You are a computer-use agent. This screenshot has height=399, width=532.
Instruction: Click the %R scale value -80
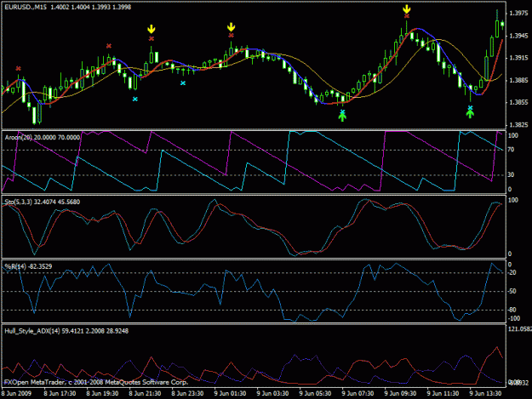tap(512, 310)
